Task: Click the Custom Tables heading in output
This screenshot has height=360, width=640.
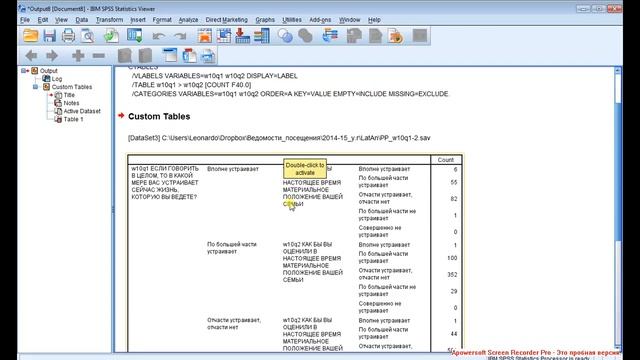Action: (159, 116)
